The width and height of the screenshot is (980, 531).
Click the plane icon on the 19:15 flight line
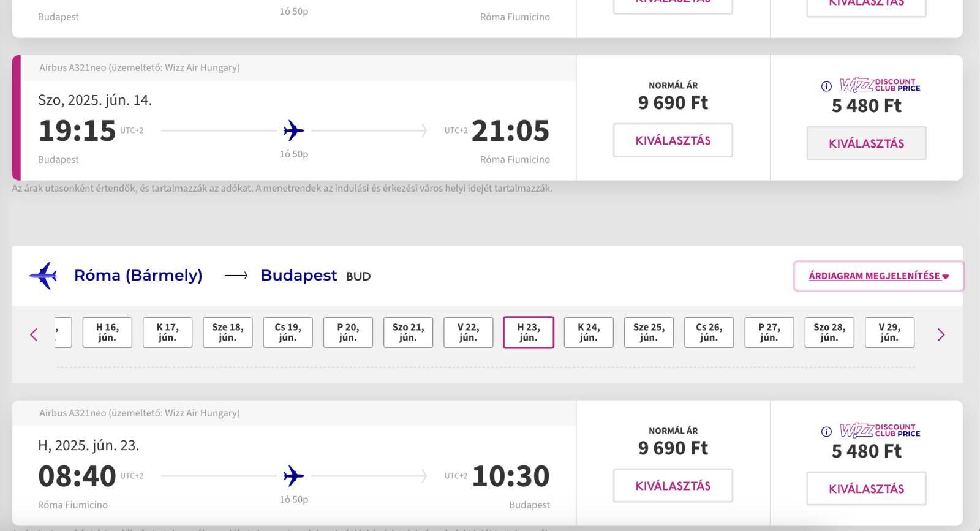pyautogui.click(x=294, y=130)
